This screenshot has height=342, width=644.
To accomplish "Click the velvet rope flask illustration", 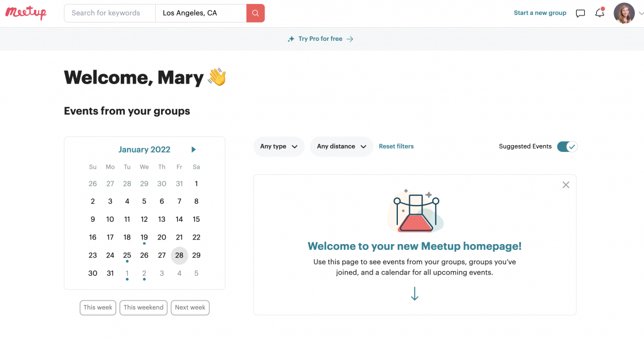I will (416, 211).
